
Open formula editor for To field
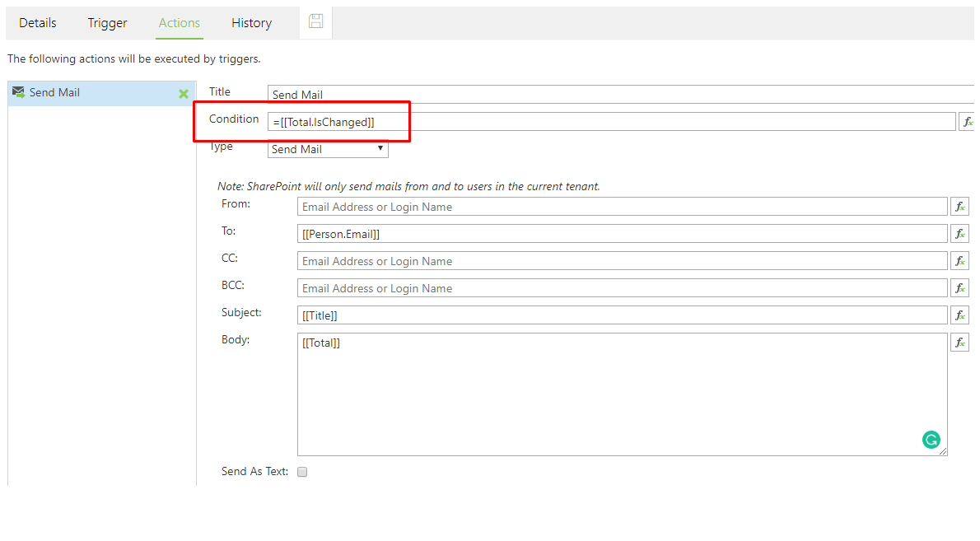coord(959,234)
